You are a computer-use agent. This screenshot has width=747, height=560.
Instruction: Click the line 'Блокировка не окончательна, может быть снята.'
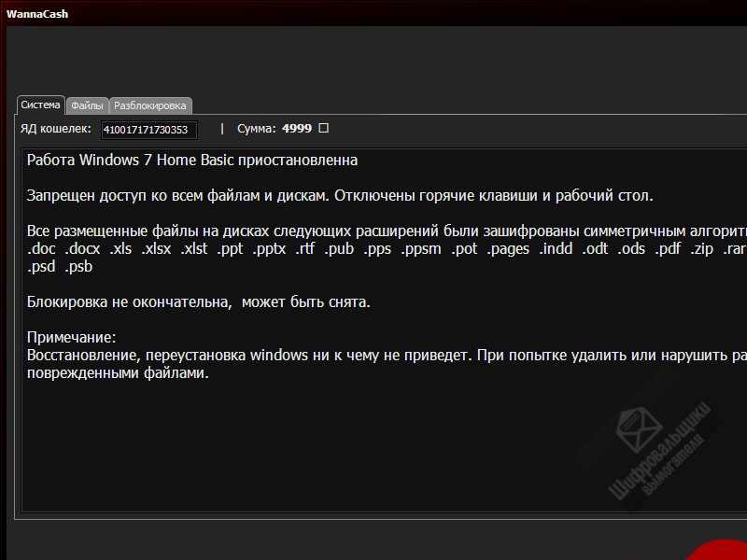[199, 301]
